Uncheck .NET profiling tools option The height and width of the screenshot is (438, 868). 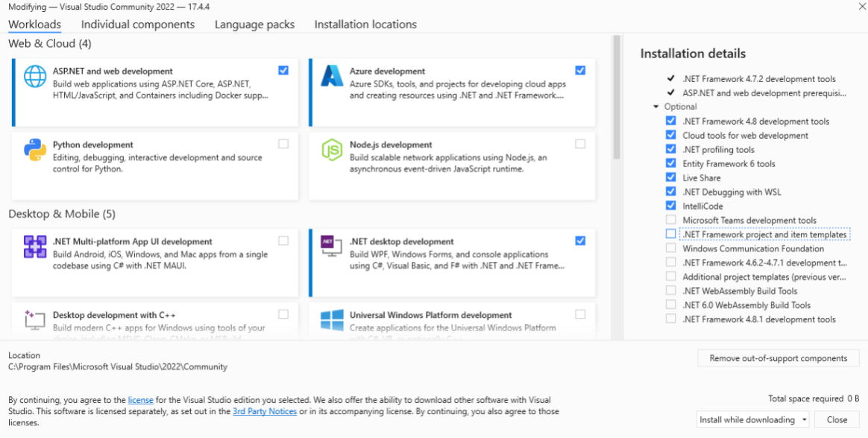click(x=671, y=149)
